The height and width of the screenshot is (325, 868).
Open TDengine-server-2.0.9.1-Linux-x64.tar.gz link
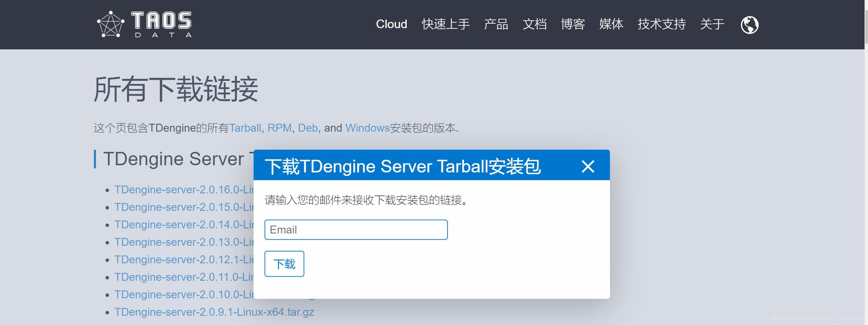pyautogui.click(x=214, y=312)
